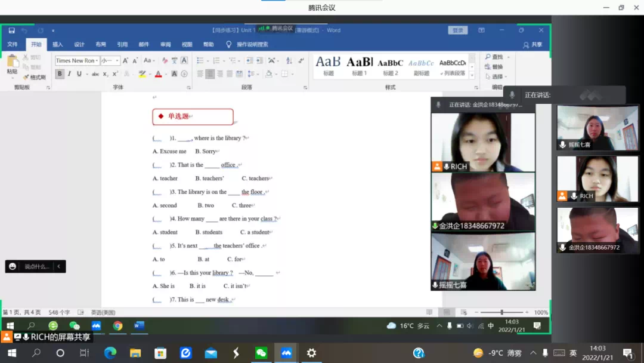The height and width of the screenshot is (363, 644).
Task: Click the paragraph shading paint bucket icon
Action: click(x=268, y=74)
